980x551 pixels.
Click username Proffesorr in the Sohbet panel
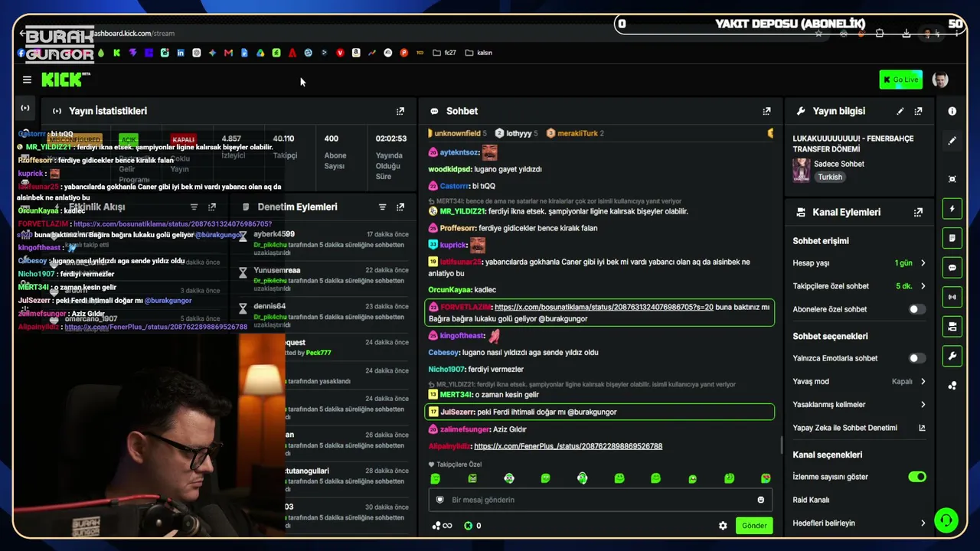(457, 228)
